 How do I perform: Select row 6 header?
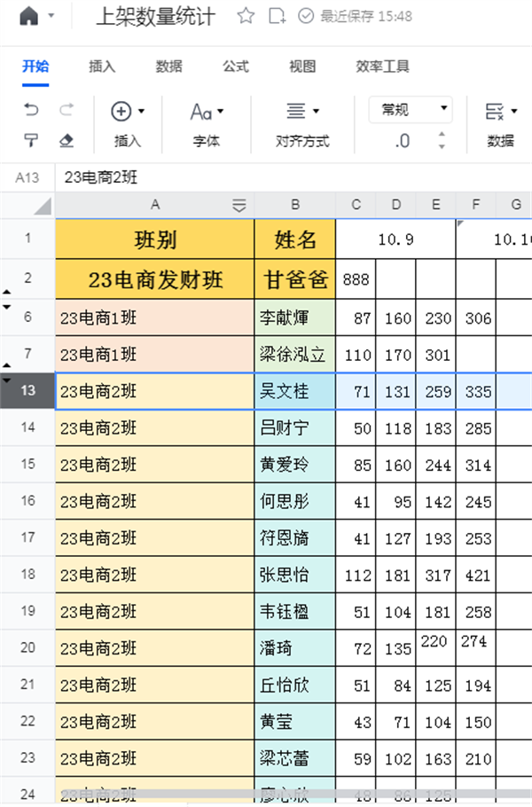(28, 317)
